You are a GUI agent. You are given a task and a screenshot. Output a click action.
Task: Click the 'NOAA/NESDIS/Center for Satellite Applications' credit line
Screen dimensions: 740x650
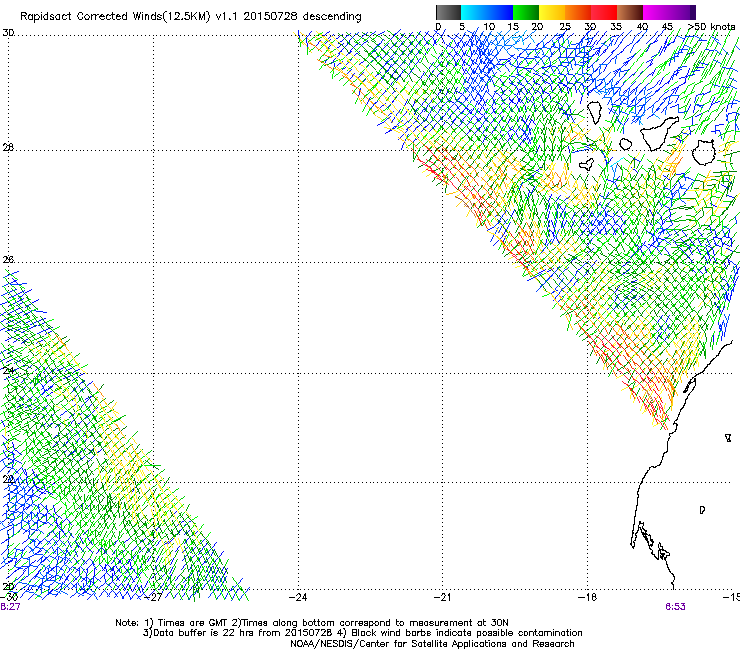432,644
